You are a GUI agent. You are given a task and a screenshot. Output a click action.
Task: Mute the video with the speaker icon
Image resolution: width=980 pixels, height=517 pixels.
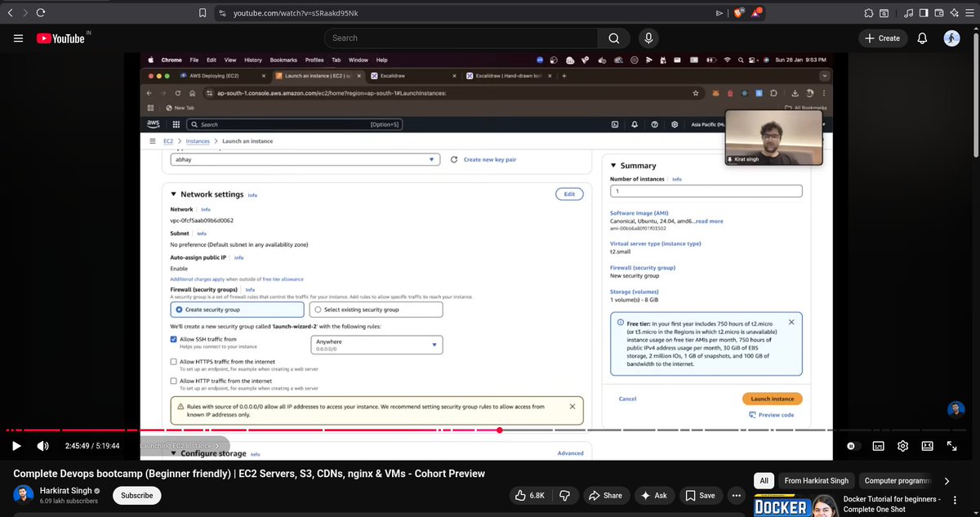point(42,446)
